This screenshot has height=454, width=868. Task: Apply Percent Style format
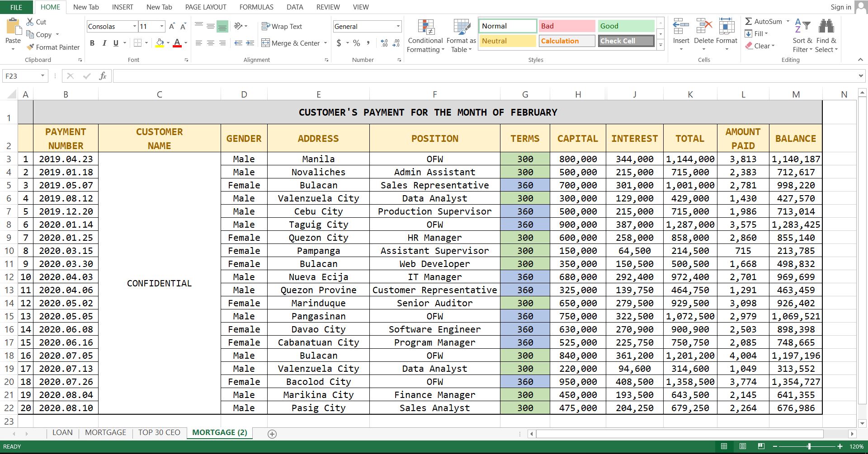coord(357,43)
